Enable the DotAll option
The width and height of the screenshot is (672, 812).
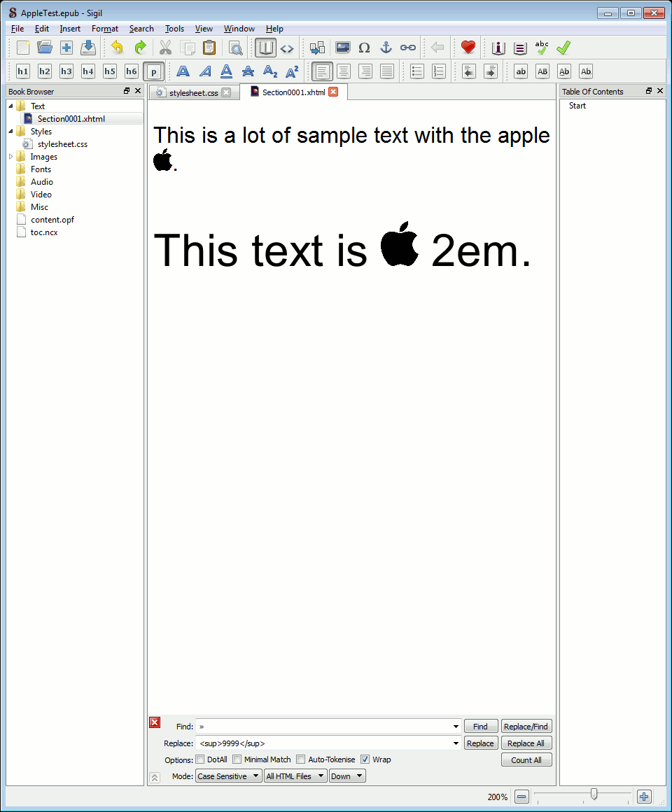[199, 759]
